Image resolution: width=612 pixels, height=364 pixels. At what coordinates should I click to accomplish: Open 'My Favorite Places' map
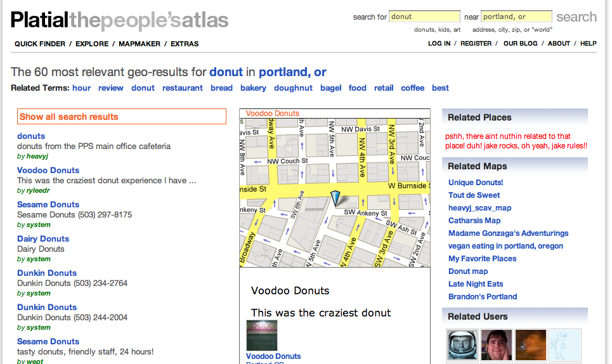tap(482, 259)
